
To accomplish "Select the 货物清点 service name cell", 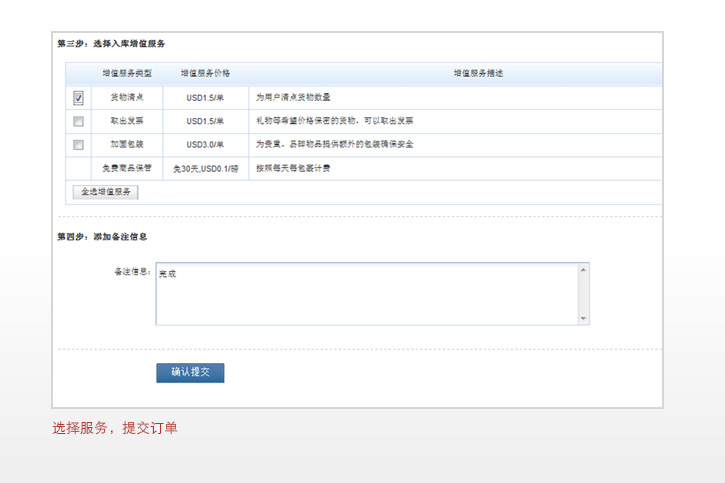I will [x=126, y=98].
